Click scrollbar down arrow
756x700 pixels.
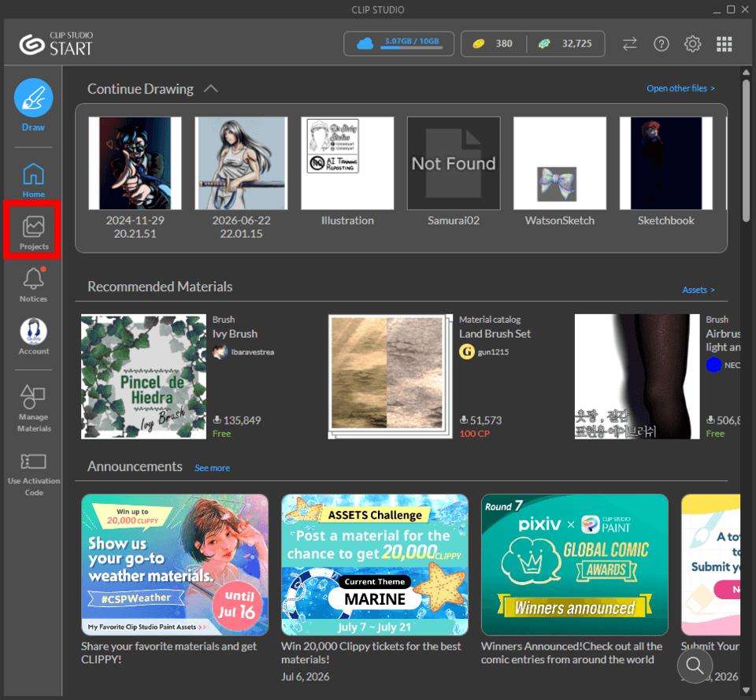[746, 690]
